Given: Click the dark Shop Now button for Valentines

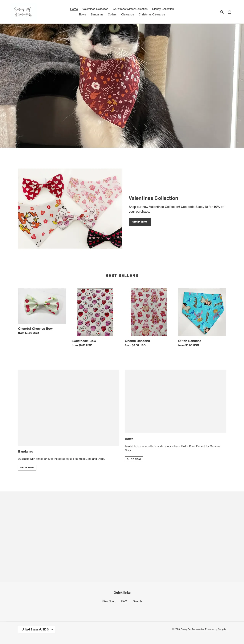Looking at the screenshot, I should pyautogui.click(x=140, y=222).
